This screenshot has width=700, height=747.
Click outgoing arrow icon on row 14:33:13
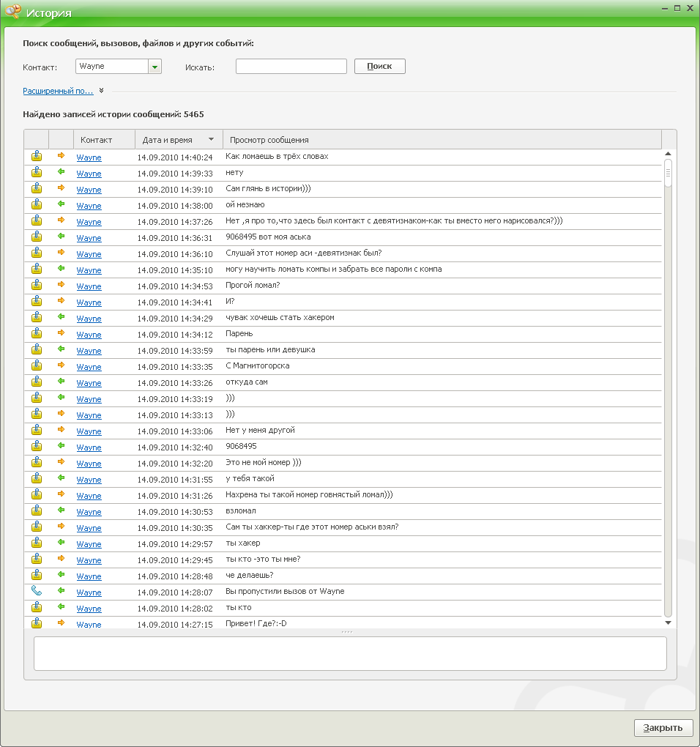click(x=61, y=414)
